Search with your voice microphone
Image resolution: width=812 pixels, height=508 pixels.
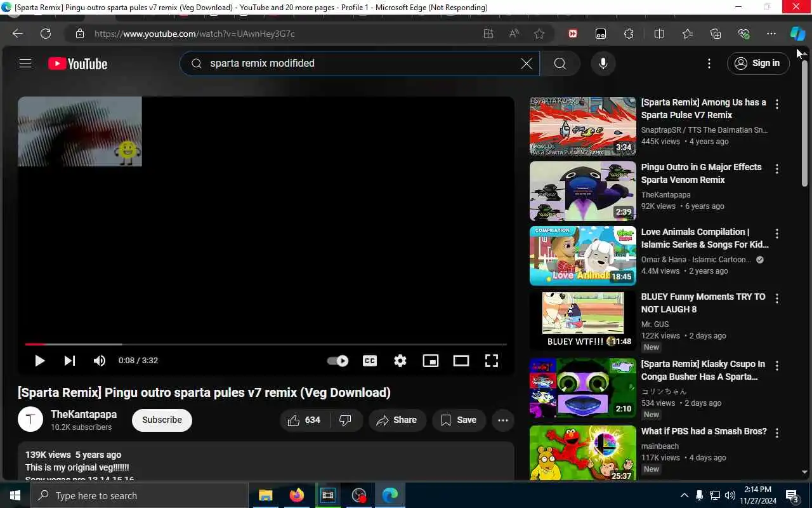pyautogui.click(x=603, y=63)
